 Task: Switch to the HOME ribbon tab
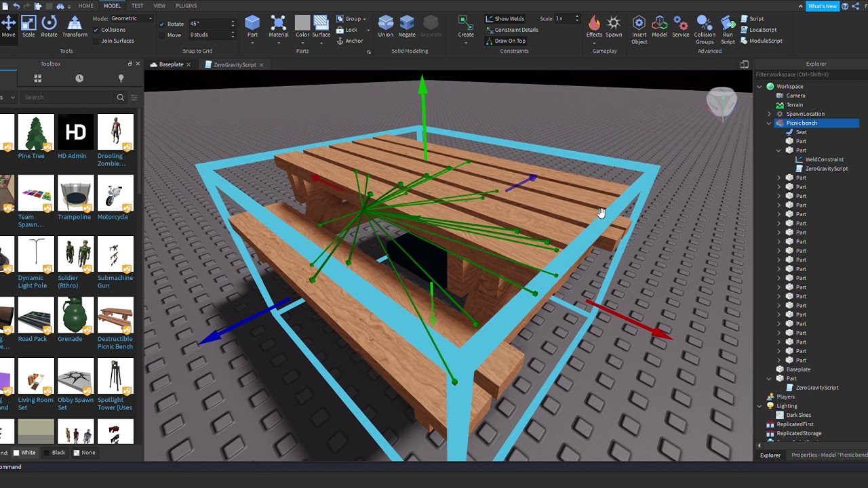[85, 6]
